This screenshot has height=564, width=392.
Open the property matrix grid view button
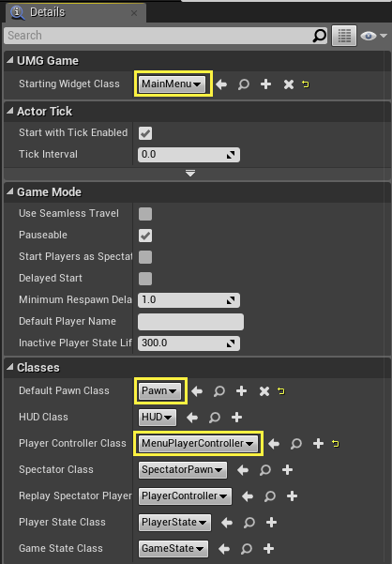pyautogui.click(x=344, y=36)
